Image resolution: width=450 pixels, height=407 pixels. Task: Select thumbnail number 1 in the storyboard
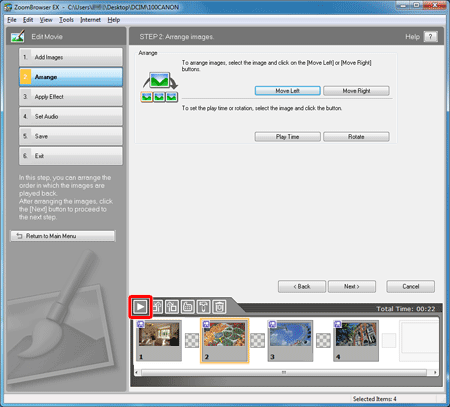[x=159, y=341]
